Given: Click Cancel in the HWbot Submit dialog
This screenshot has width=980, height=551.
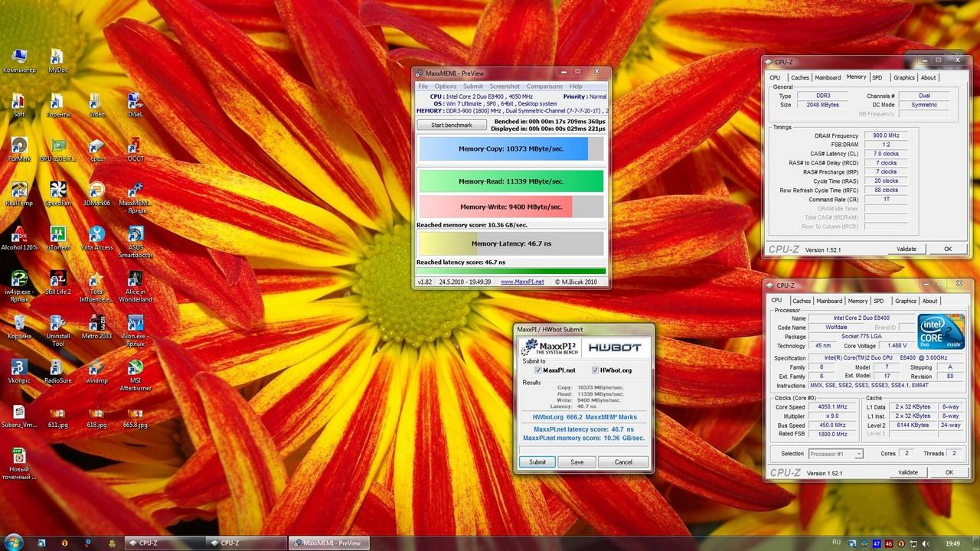Looking at the screenshot, I should [x=624, y=461].
